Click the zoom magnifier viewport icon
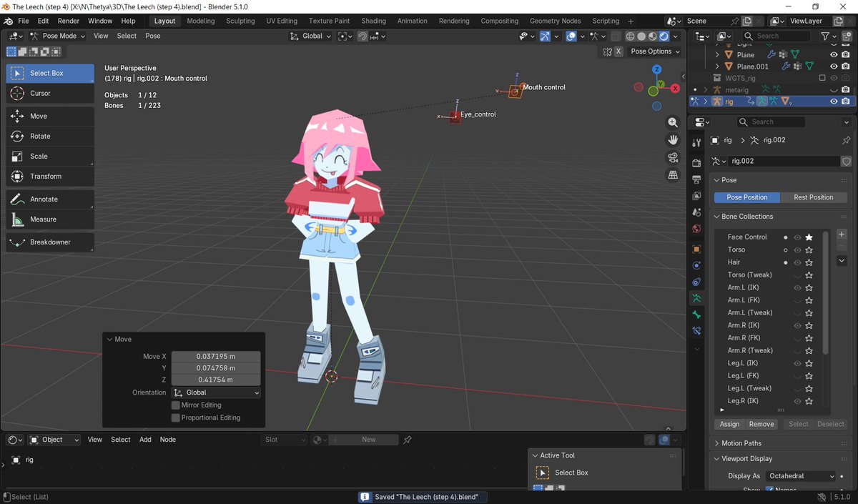The height and width of the screenshot is (504, 858). click(673, 122)
